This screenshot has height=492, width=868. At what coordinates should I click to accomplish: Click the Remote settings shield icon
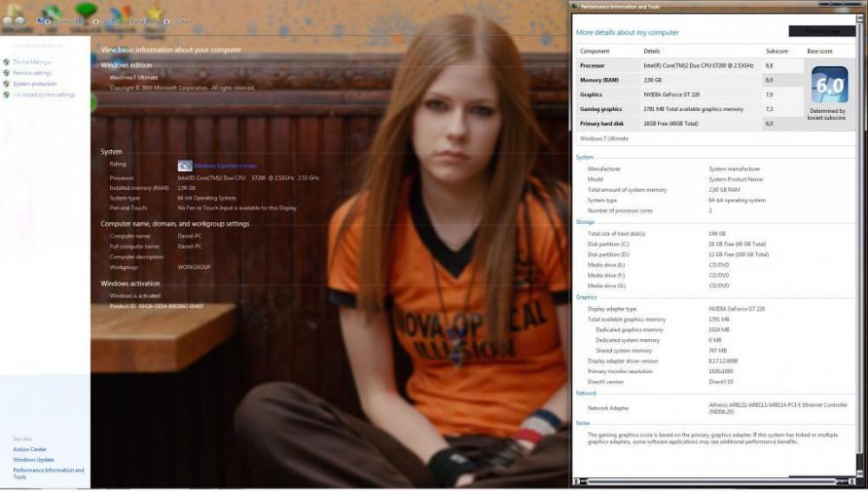[x=6, y=74]
